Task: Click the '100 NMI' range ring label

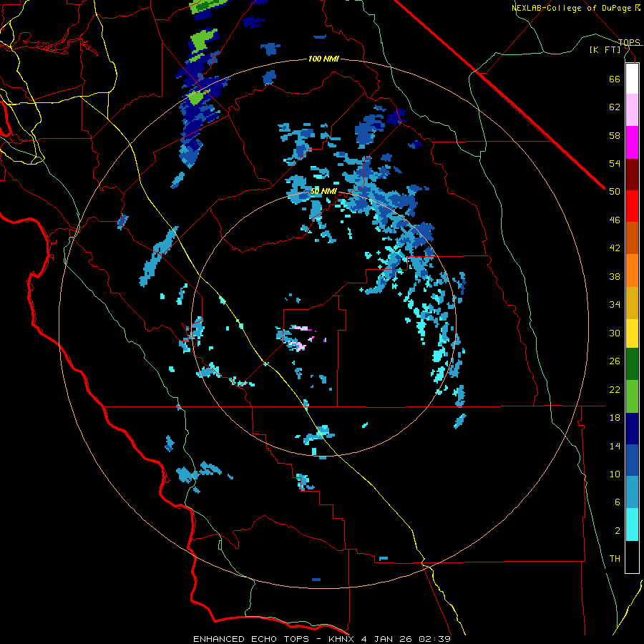Action: click(323, 59)
